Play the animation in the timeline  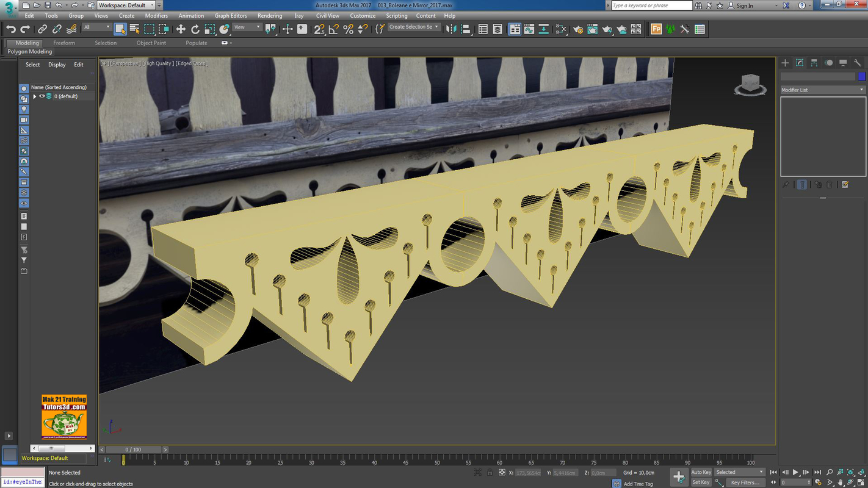click(795, 472)
